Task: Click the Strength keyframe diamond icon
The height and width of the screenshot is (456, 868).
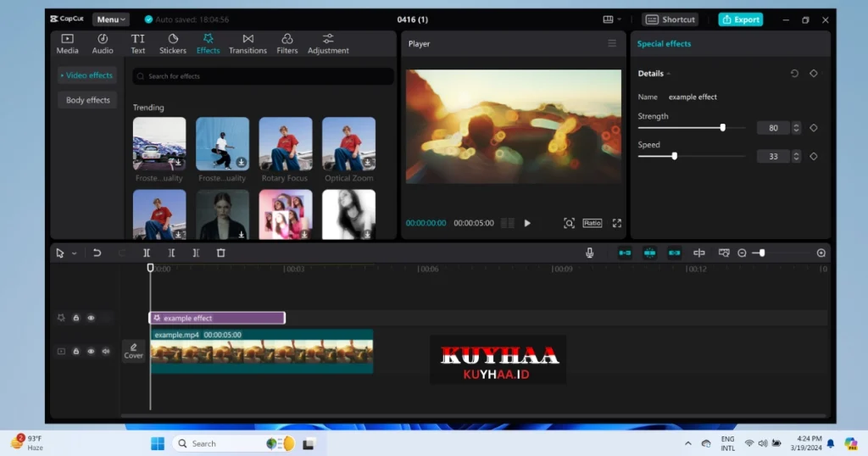Action: 813,128
